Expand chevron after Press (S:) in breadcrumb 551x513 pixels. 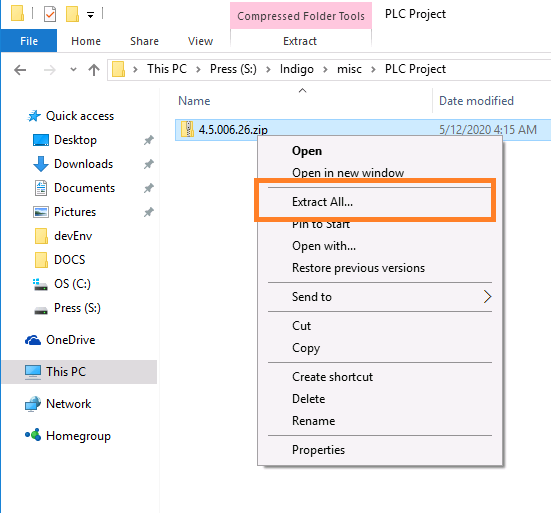click(268, 70)
